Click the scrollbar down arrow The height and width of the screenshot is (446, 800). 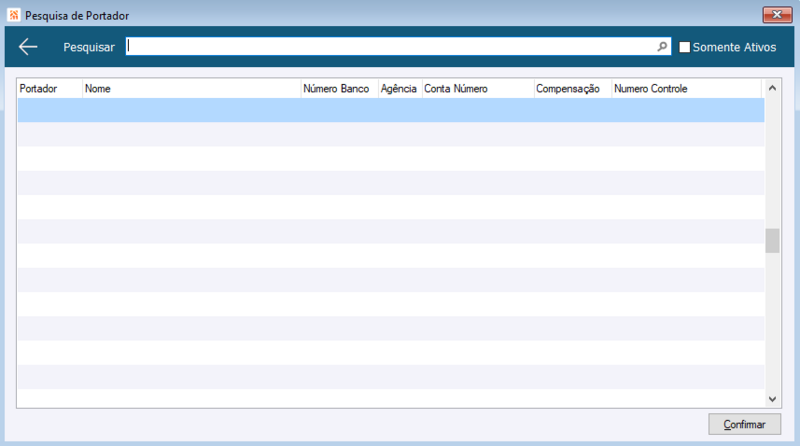click(x=772, y=399)
